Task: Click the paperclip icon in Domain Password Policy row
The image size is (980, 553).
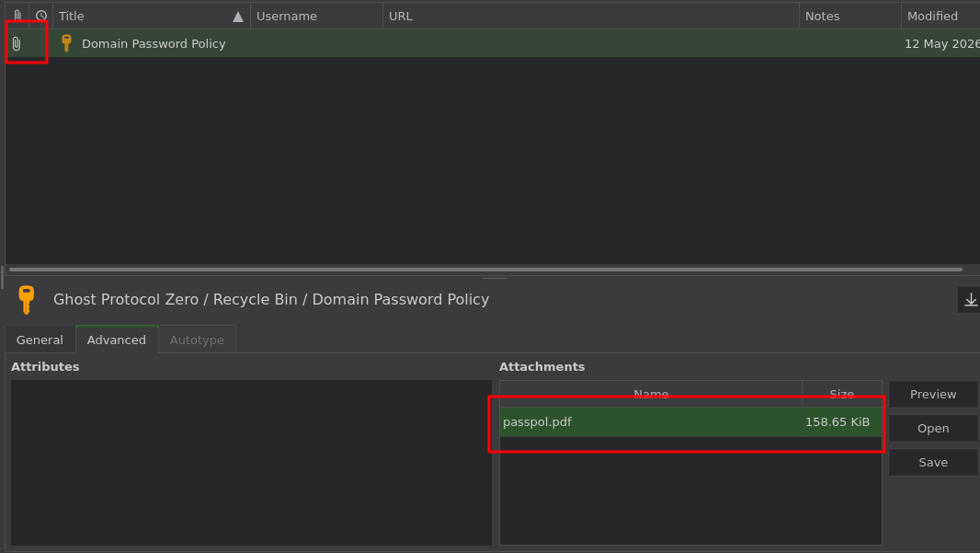Action: (17, 44)
